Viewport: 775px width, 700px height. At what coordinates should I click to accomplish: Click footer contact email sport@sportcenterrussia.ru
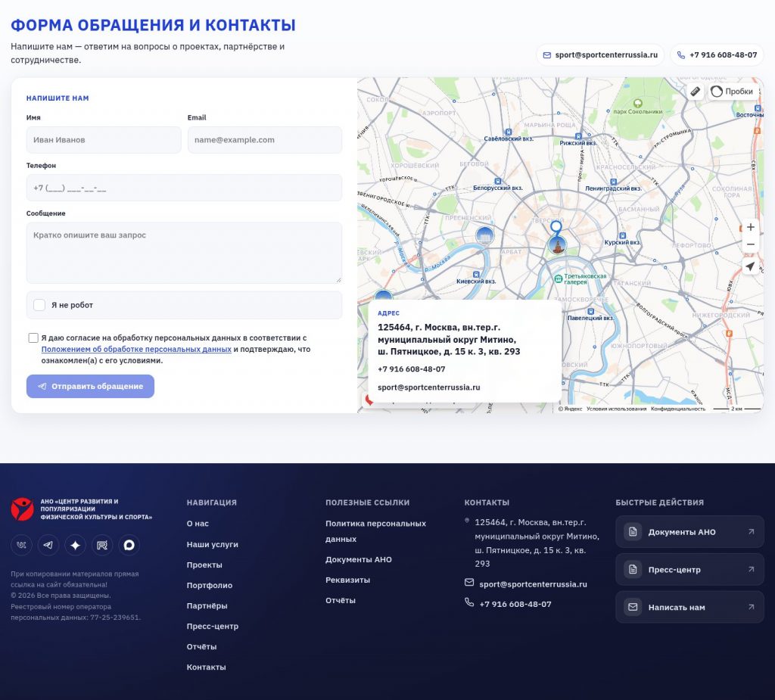534,583
